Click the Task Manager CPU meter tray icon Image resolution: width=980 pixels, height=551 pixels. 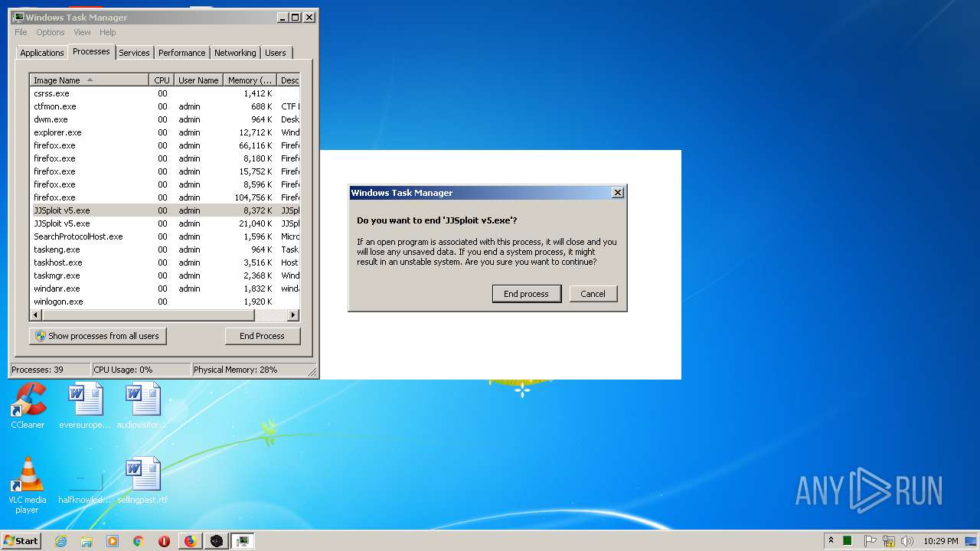(848, 541)
